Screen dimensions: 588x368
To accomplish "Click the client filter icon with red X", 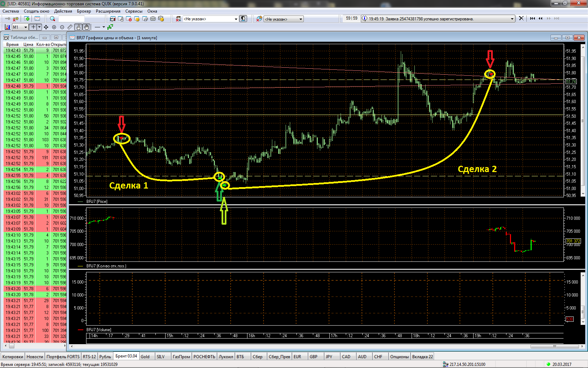I will click(178, 19).
